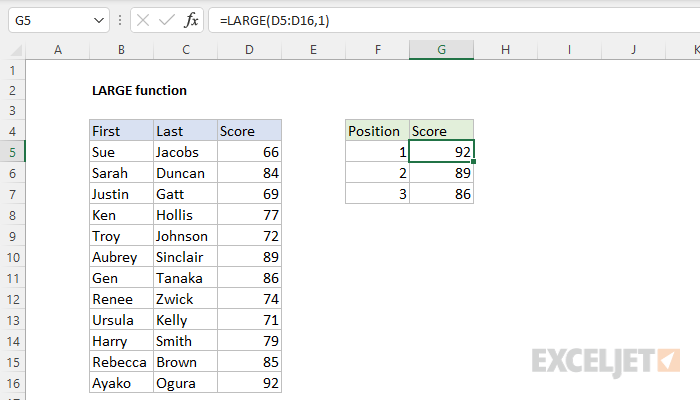Select the cell containing 'Brown'

(186, 362)
